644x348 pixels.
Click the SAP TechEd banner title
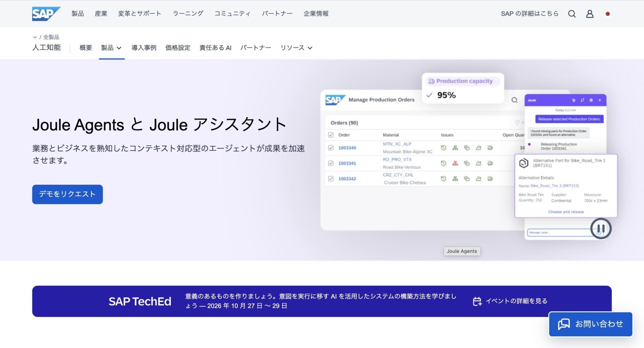[140, 301]
